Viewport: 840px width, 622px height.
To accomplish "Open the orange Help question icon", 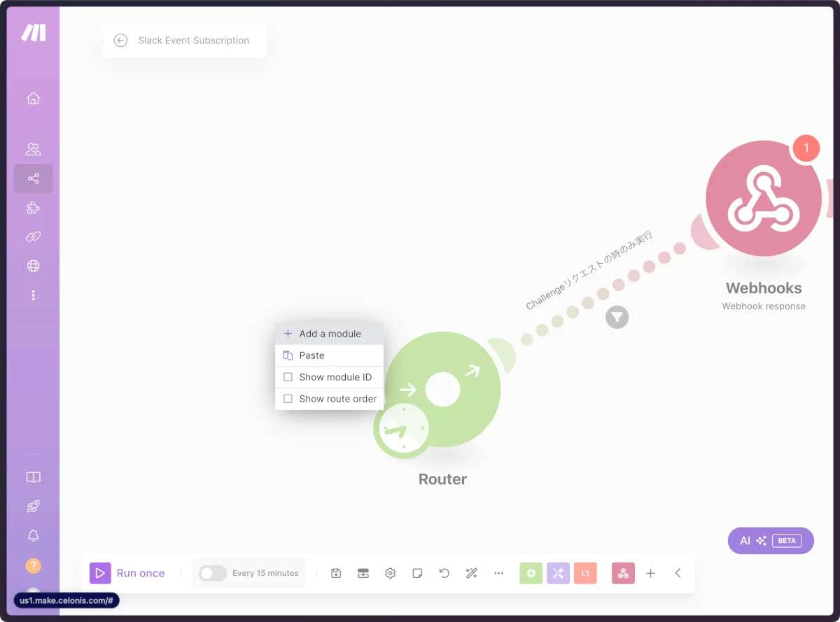I will (33, 565).
